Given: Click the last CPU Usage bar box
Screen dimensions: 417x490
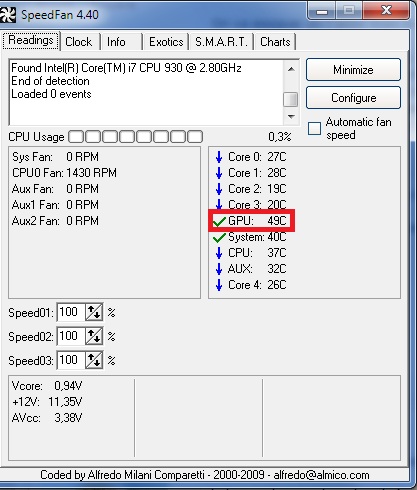Looking at the screenshot, I should pyautogui.click(x=195, y=137).
